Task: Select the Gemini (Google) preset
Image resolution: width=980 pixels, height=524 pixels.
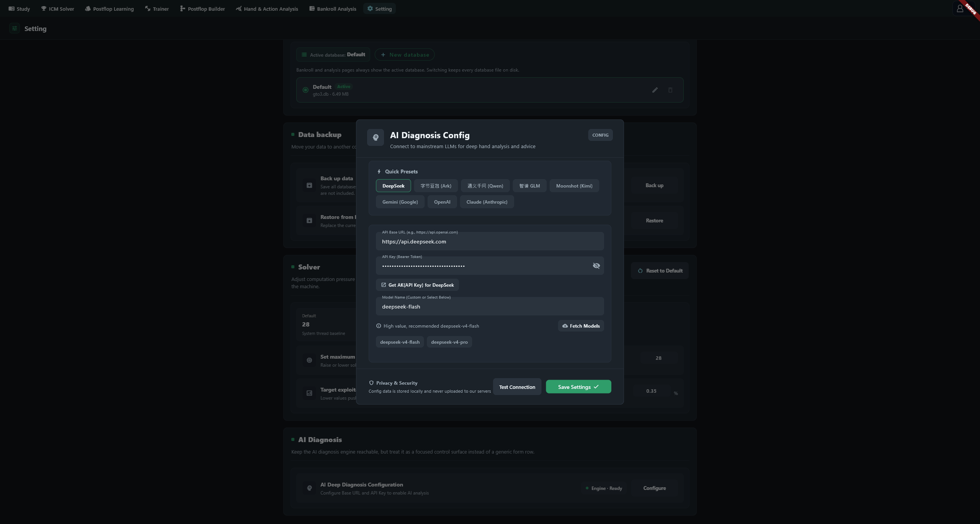Action: (400, 202)
